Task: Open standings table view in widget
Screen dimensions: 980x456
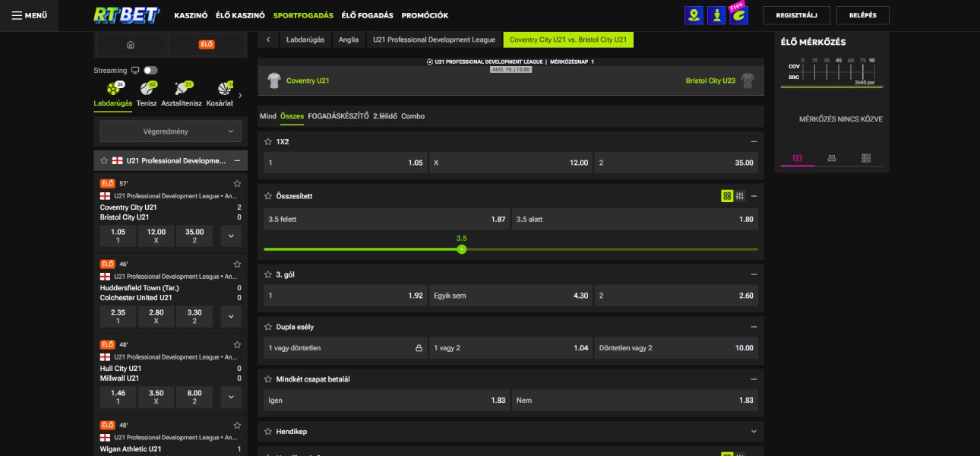Action: coord(866,158)
